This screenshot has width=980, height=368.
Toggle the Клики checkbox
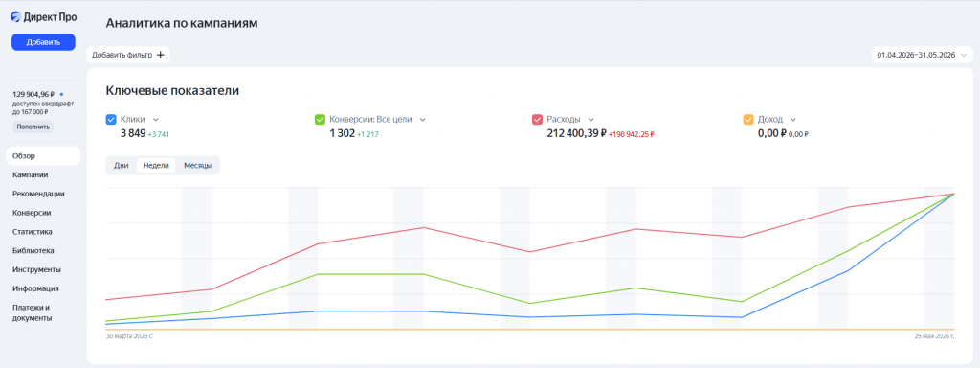pyautogui.click(x=111, y=120)
